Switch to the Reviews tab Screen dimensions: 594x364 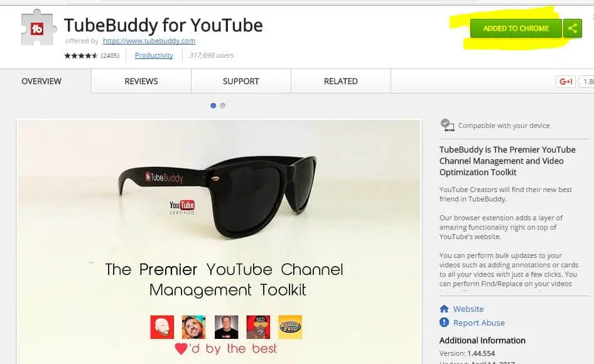[x=141, y=81]
